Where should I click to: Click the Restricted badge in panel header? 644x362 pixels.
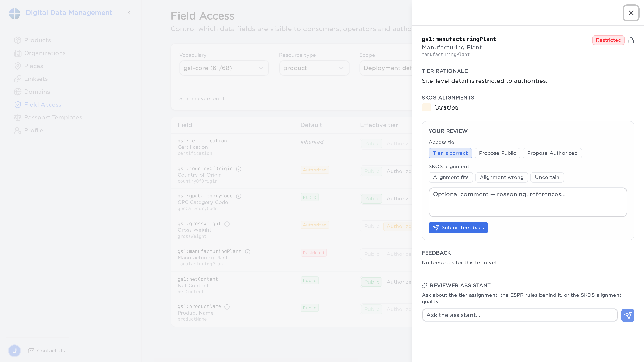point(609,40)
